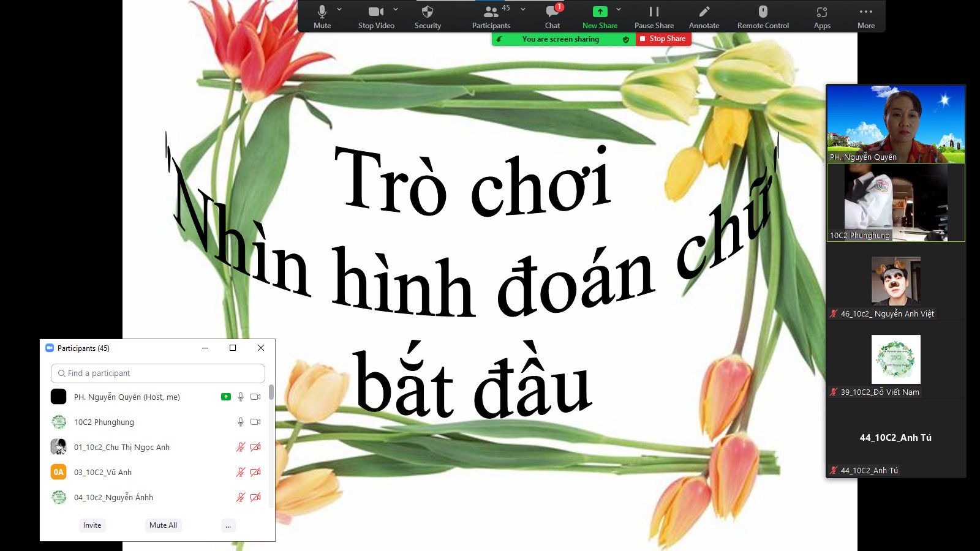
Task: Start a New Share
Action: tap(600, 17)
